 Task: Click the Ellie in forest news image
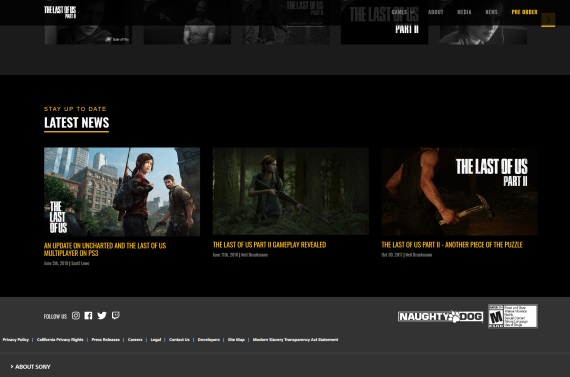(x=291, y=191)
